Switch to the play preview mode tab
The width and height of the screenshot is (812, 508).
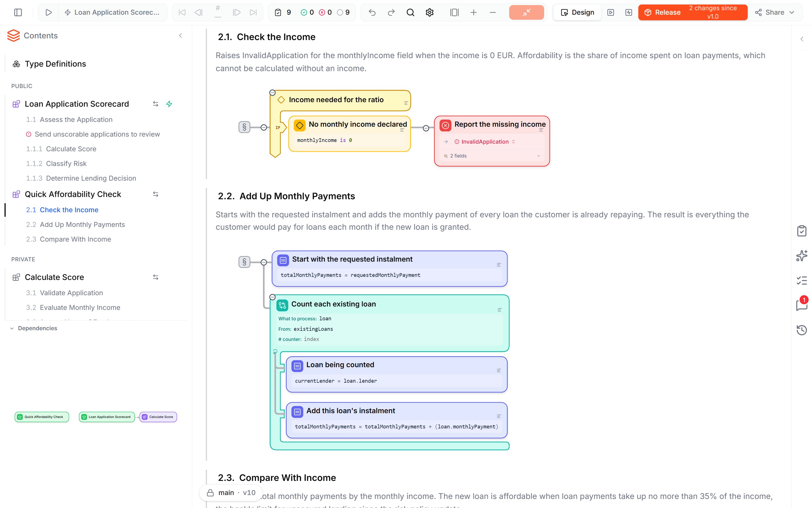[611, 12]
